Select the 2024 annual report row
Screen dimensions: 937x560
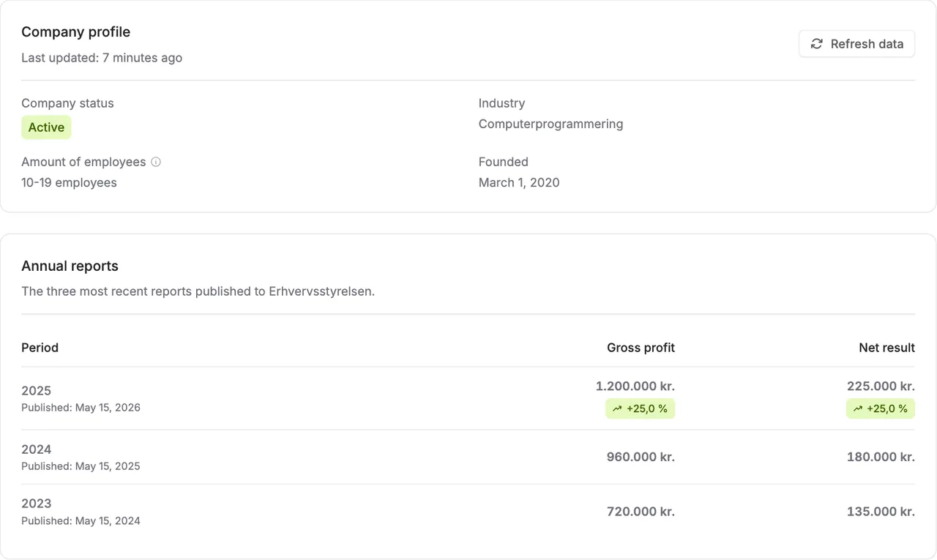468,457
